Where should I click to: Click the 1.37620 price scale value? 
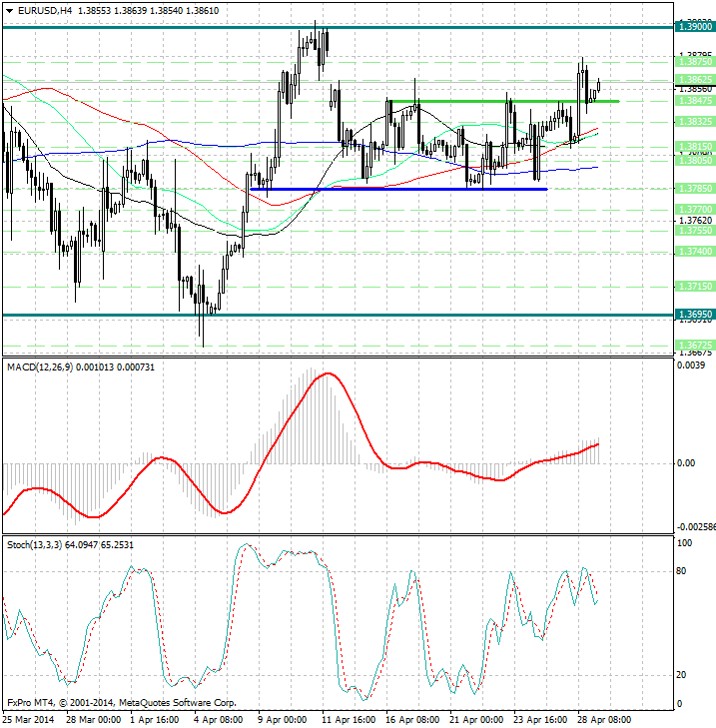[695, 220]
